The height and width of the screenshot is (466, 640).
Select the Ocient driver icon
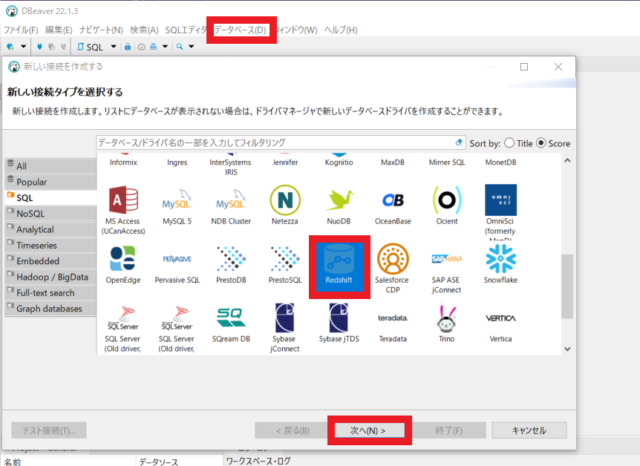447,200
